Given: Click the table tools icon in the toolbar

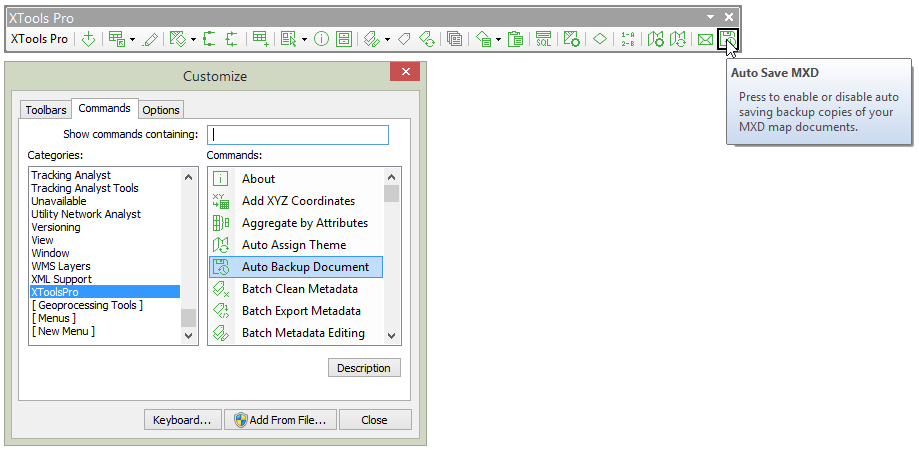Looking at the screenshot, I should (x=117, y=39).
